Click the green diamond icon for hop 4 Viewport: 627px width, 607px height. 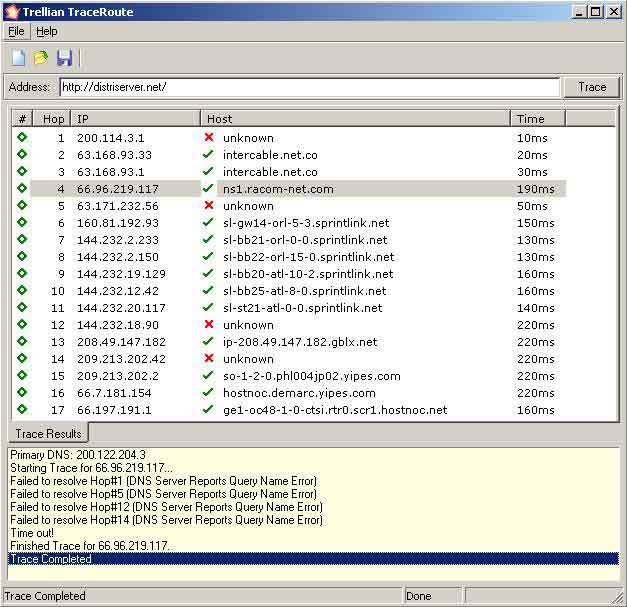click(x=22, y=188)
